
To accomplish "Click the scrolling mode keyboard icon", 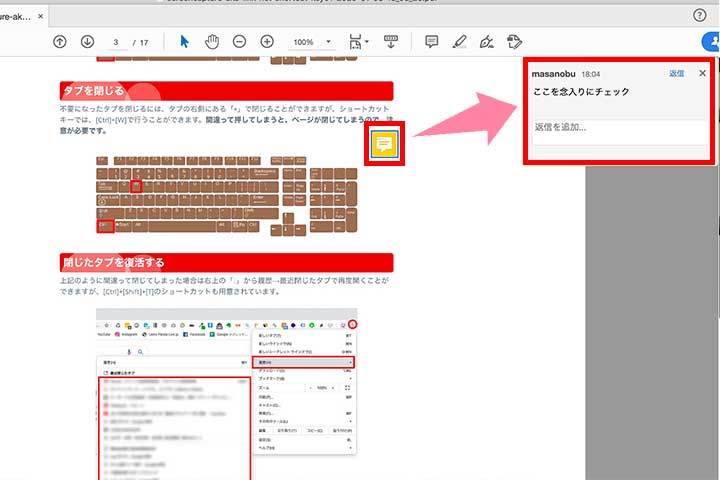I will [x=391, y=42].
